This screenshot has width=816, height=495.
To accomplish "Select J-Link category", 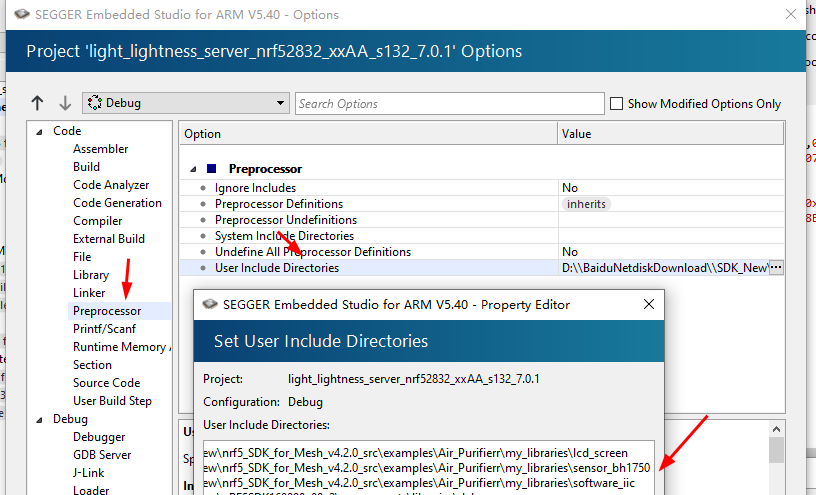I will [x=88, y=473].
